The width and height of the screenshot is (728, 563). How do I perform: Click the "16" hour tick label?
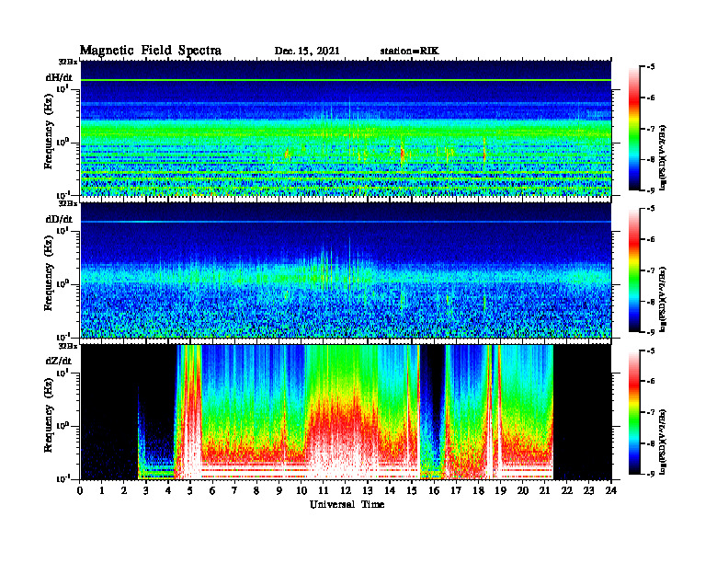point(434,491)
